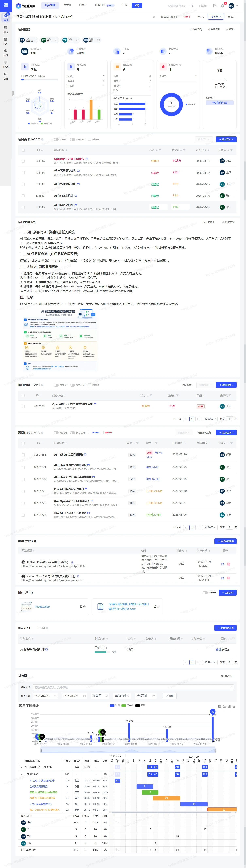
Task: Click 编辑 icon in 项目概览
Action: point(230,29)
